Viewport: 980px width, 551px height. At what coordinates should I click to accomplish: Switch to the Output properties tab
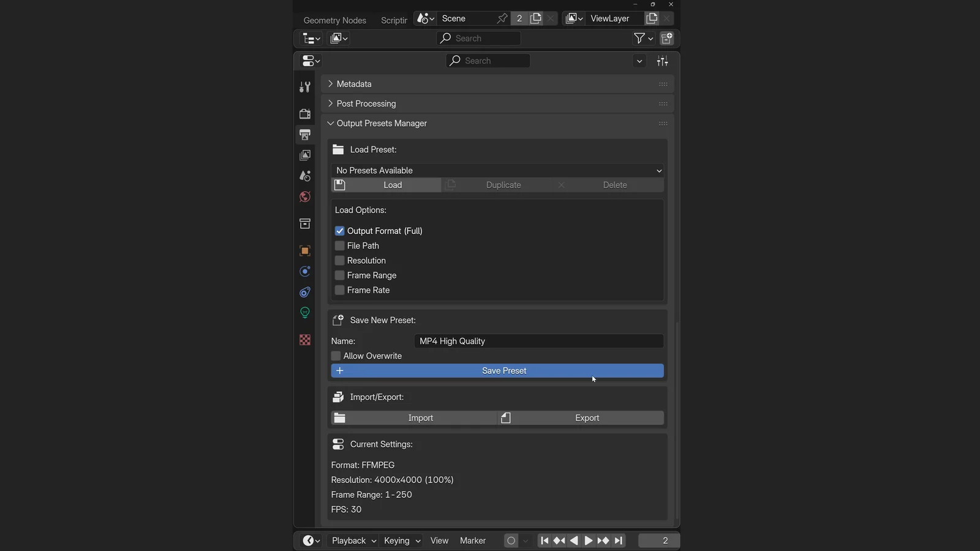click(305, 135)
